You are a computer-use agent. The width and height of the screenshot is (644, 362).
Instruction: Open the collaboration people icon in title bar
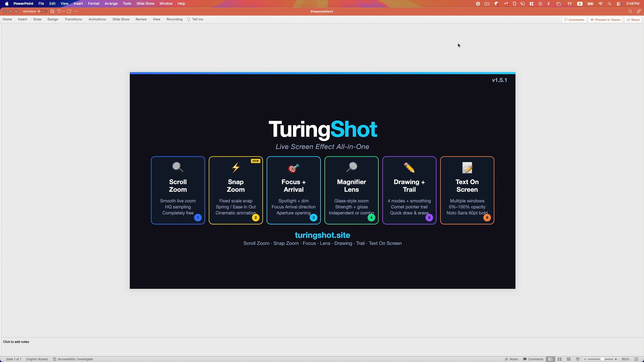[x=639, y=11]
